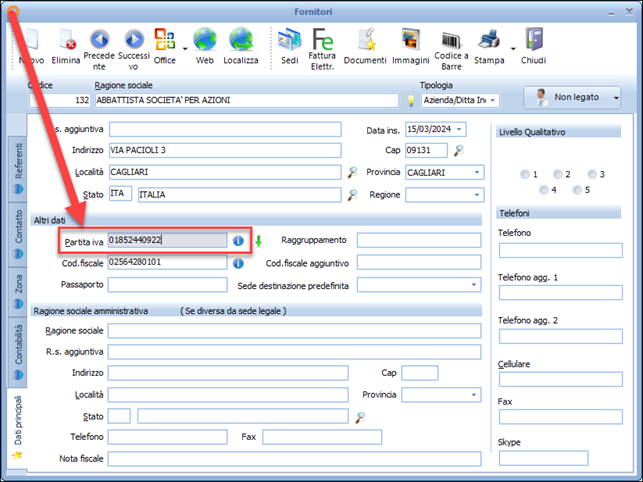The width and height of the screenshot is (643, 482).
Task: Click the magnifier next to Località CAGLIARI
Action: (x=352, y=172)
